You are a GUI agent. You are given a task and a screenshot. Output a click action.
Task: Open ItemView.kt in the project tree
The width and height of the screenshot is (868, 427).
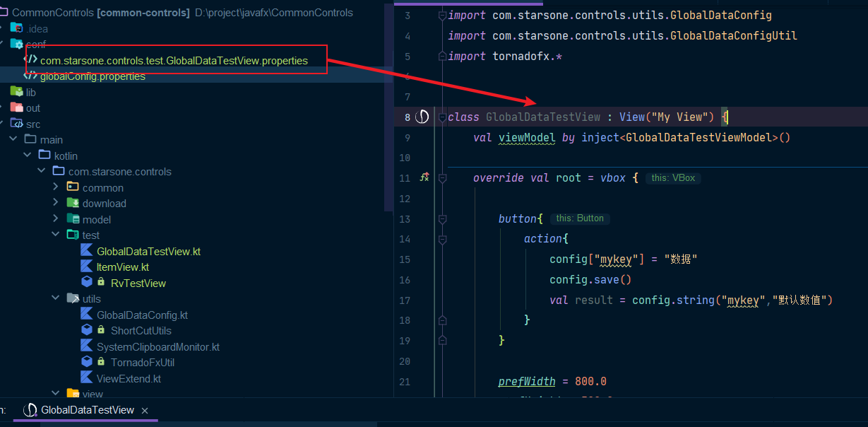[123, 267]
